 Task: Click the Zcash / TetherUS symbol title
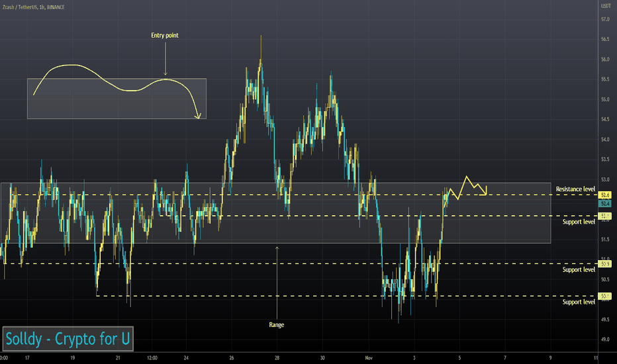tap(34, 7)
